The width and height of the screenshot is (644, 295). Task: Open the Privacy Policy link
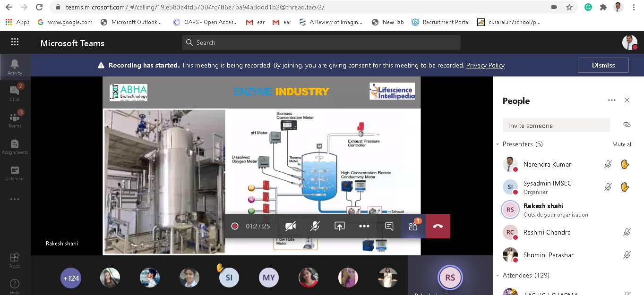(x=485, y=65)
